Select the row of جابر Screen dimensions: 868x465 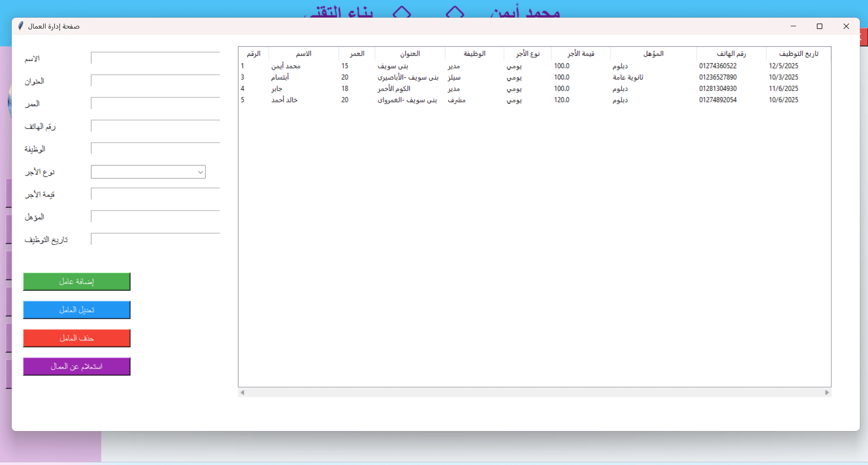(x=535, y=89)
